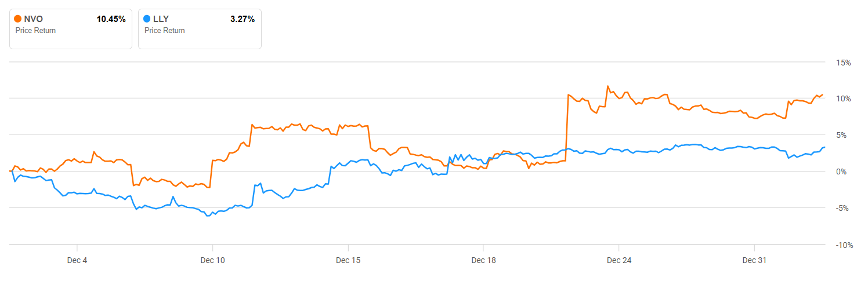Click the -5% y-axis label
Screen dimensions: 868x281
tap(844, 209)
